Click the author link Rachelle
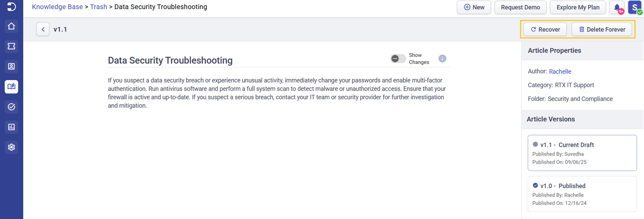Image resolution: width=644 pixels, height=219 pixels. point(560,72)
